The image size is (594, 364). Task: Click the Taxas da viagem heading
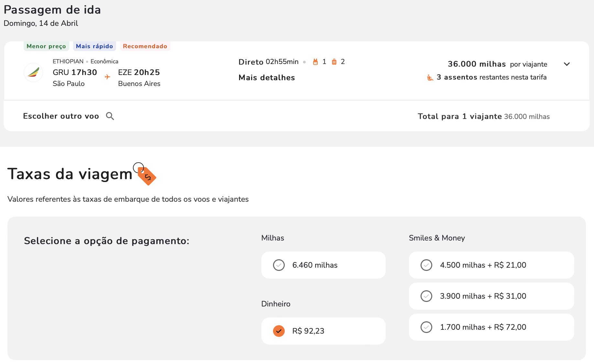[70, 174]
